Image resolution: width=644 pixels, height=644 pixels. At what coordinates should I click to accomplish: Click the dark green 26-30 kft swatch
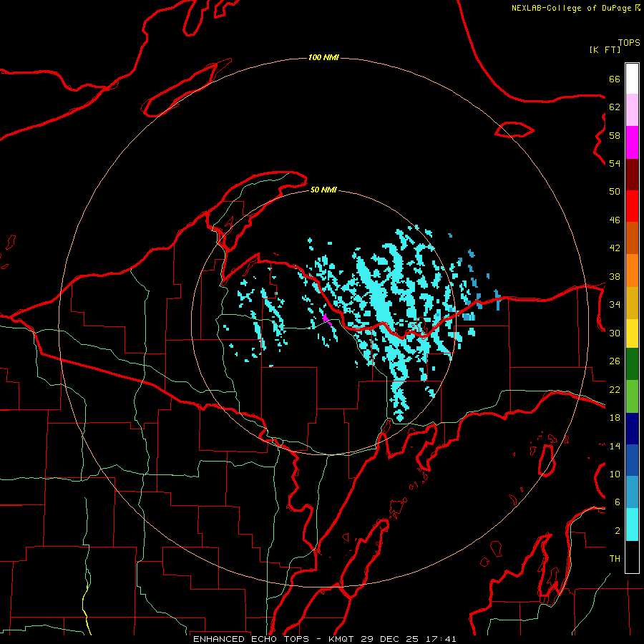(x=632, y=364)
